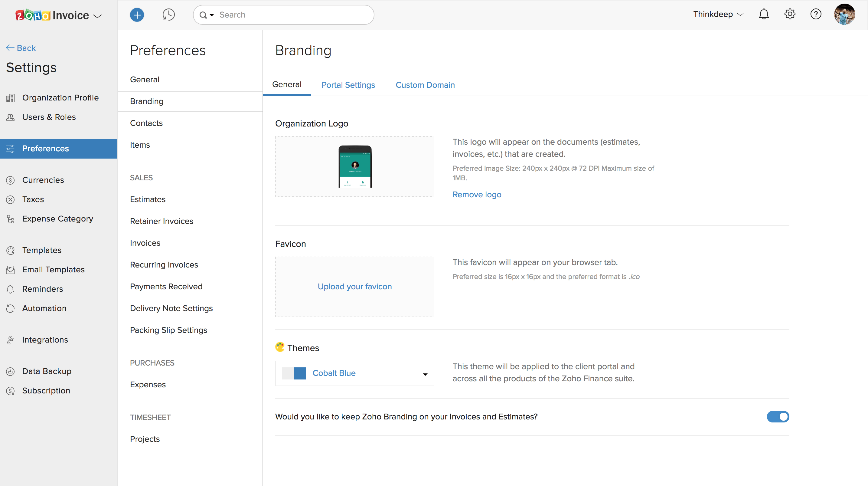Click Upload your favicon link
Screen dimensions: 868x486
354,287
